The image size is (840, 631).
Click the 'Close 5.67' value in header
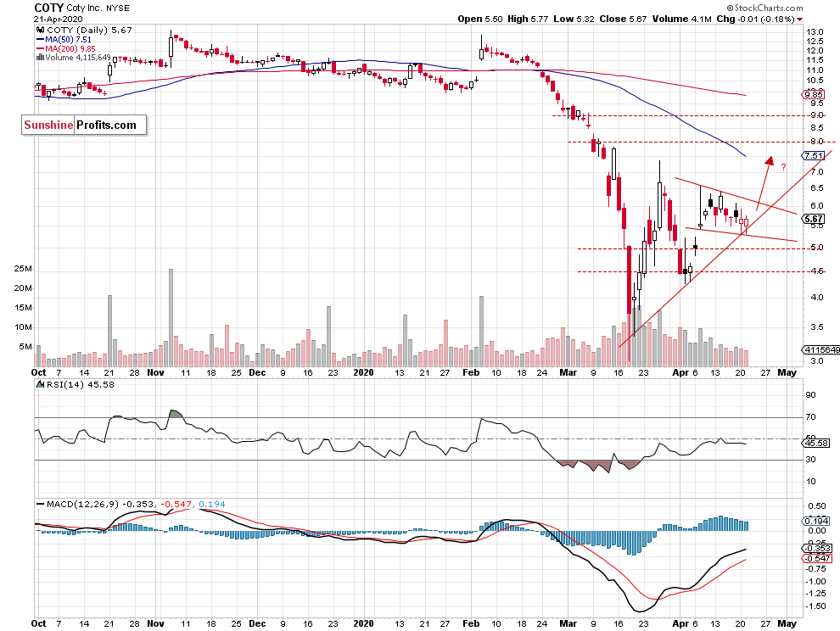[623, 19]
